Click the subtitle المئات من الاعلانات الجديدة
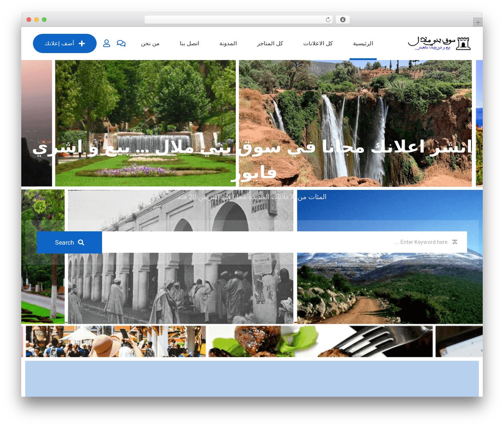 point(252,197)
